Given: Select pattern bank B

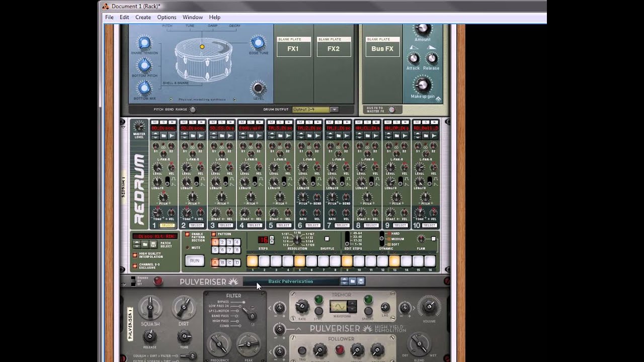Looking at the screenshot, I should pyautogui.click(x=222, y=262).
